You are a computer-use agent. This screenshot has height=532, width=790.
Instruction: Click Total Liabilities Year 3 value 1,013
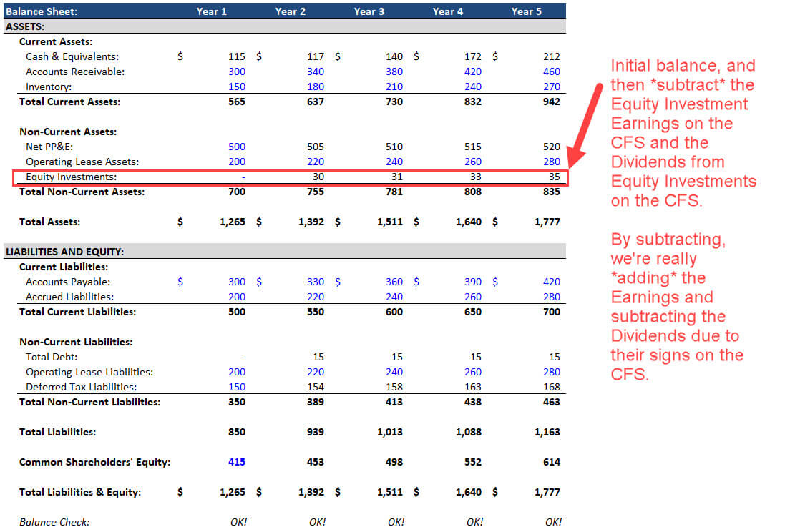[390, 432]
